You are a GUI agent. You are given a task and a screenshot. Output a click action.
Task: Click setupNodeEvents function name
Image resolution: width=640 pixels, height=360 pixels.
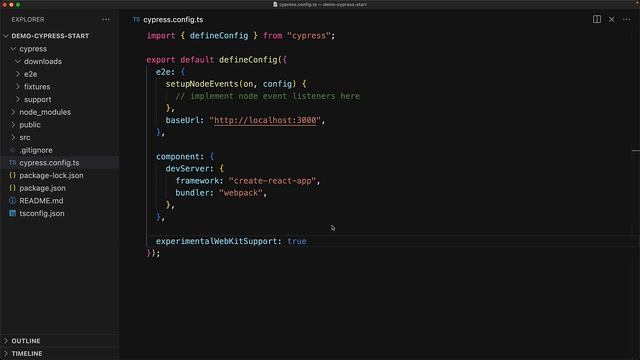(202, 84)
